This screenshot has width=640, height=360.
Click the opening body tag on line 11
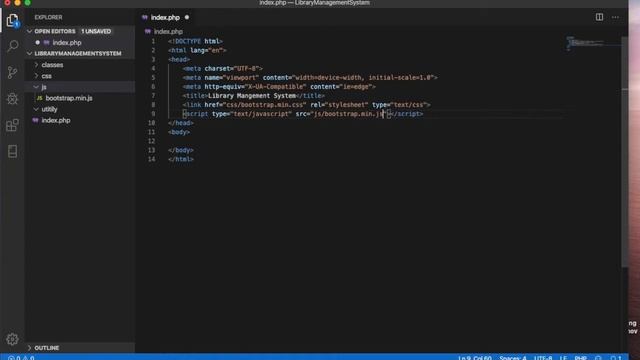point(179,132)
